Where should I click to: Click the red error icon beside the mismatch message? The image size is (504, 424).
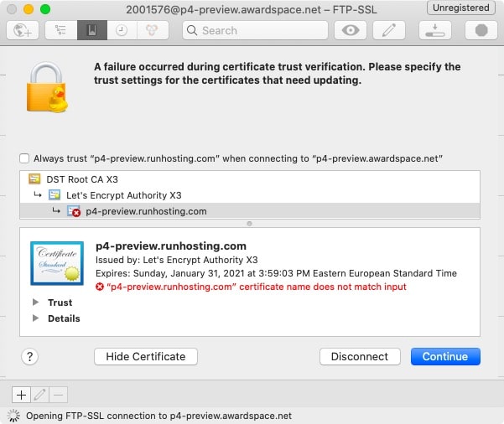click(100, 287)
